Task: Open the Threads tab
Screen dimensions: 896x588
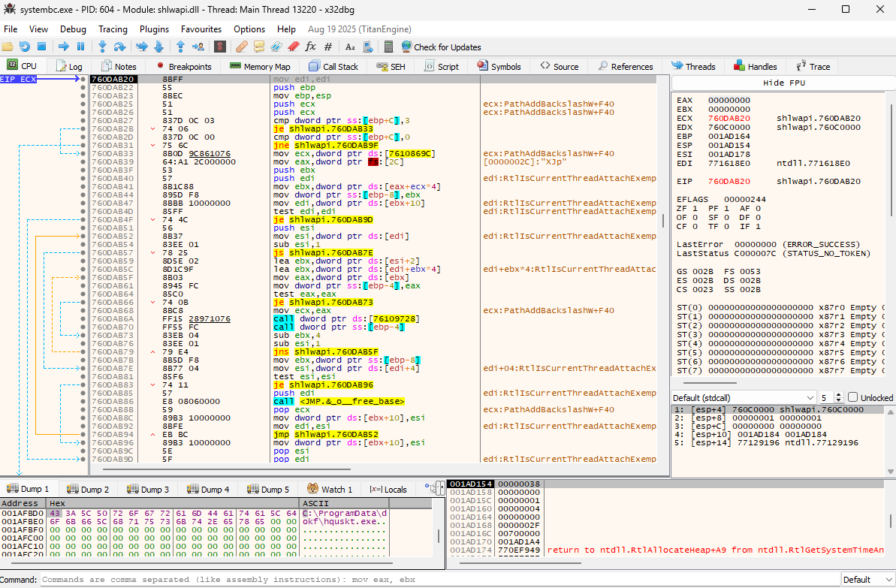Action: click(x=694, y=66)
